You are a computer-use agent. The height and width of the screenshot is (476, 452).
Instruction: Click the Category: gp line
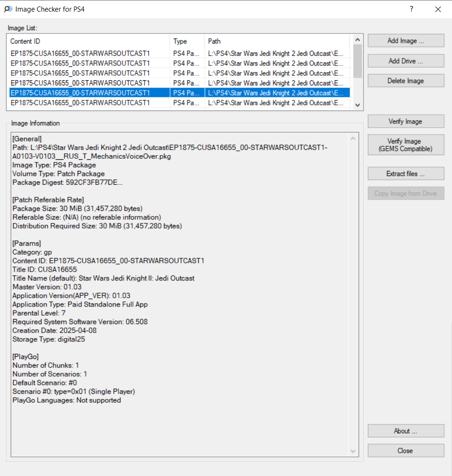coord(32,252)
